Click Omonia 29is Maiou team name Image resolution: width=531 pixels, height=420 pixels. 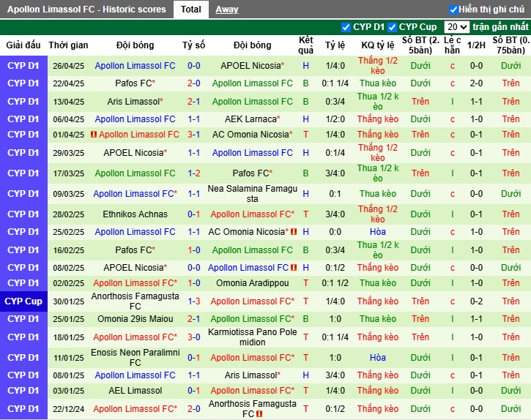point(135,319)
